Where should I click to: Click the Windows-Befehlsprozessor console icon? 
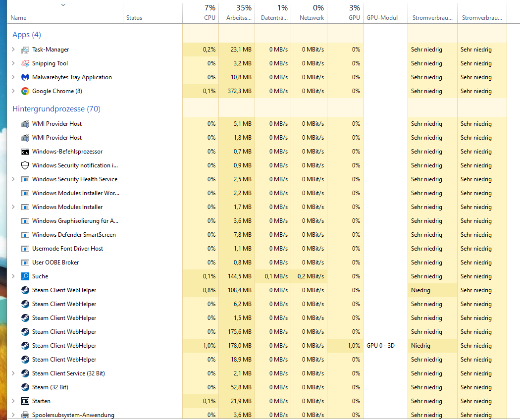(x=25, y=152)
